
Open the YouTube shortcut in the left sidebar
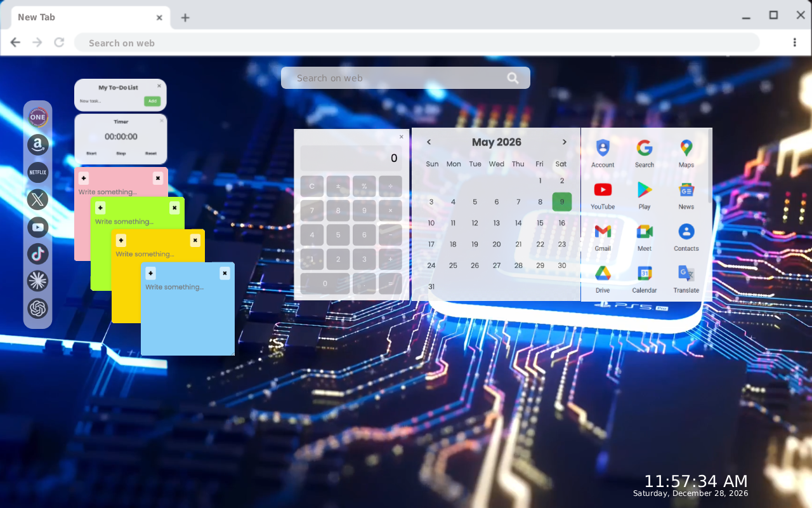click(38, 227)
